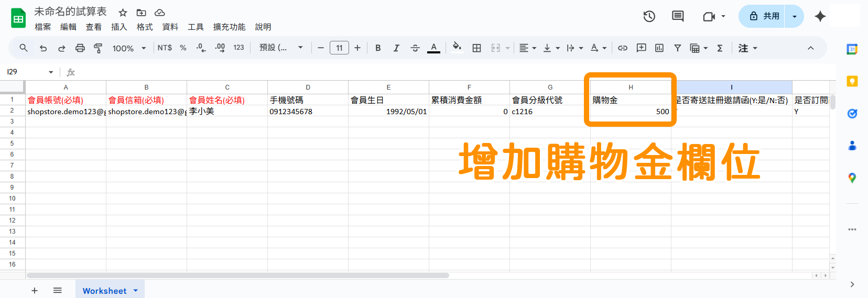
Task: Open the 編輯 menu
Action: (x=68, y=27)
